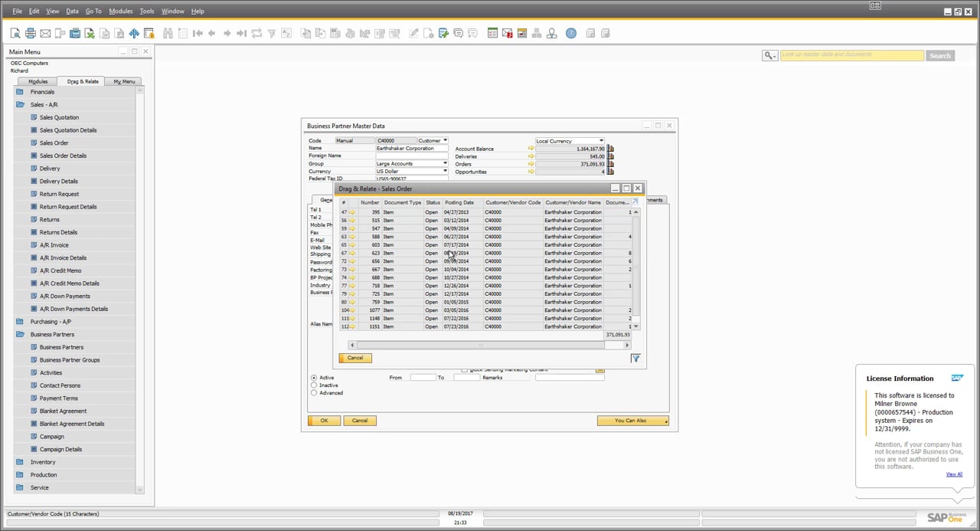Switch to the My Menu tab
The width and height of the screenshot is (980, 531).
(x=124, y=81)
